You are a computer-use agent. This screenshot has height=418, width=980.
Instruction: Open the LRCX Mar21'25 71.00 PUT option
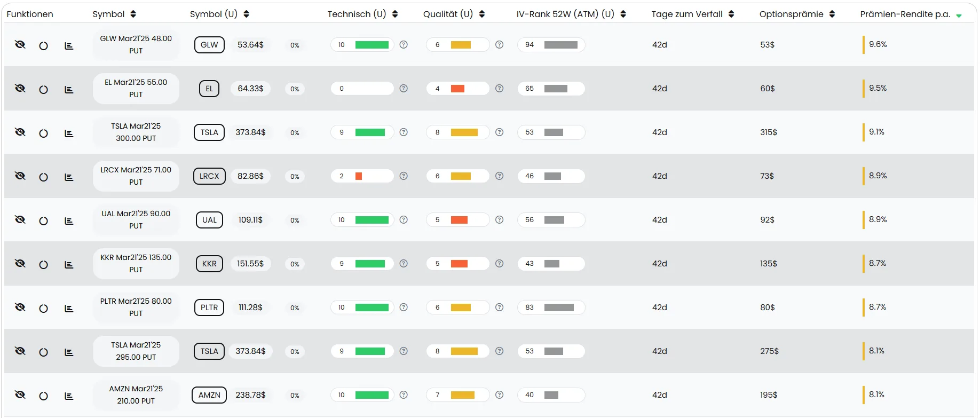pyautogui.click(x=136, y=176)
